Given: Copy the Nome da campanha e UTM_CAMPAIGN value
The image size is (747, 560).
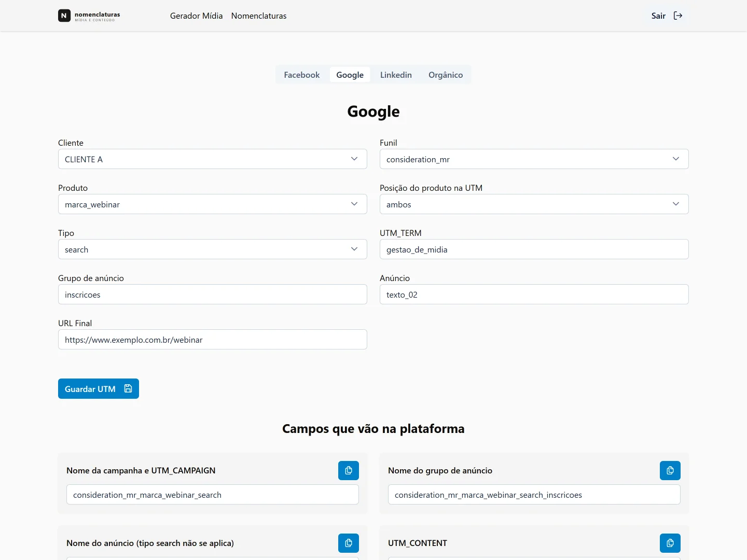Looking at the screenshot, I should 349,470.
